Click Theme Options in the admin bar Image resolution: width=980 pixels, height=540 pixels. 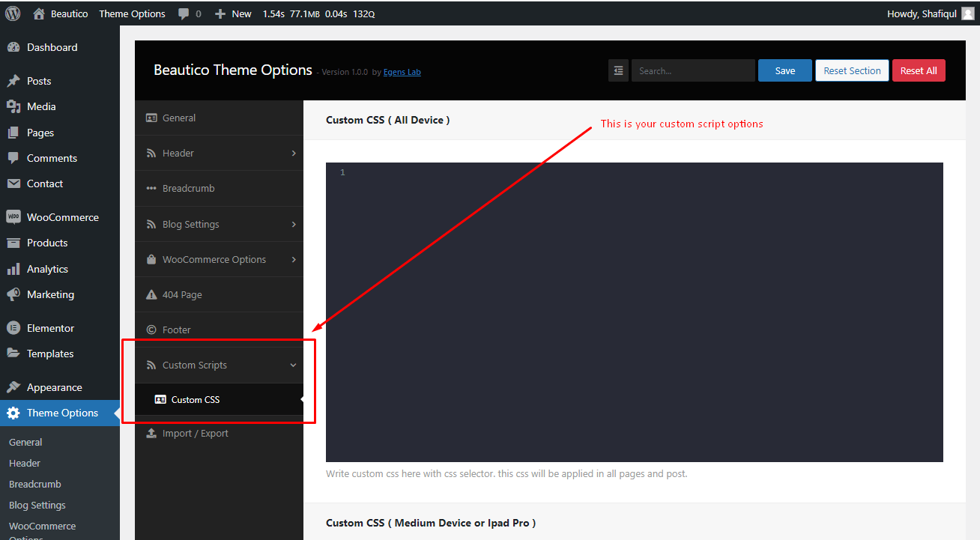pyautogui.click(x=132, y=13)
